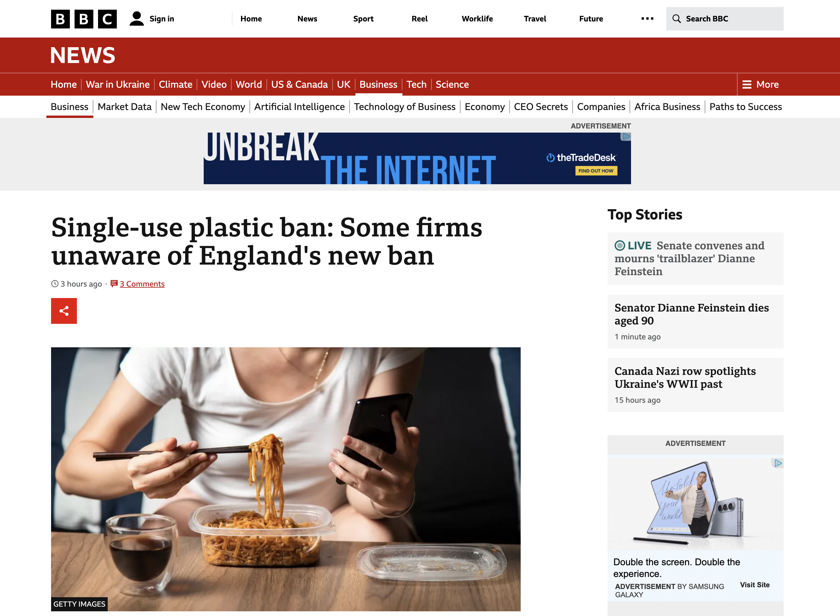
Task: Select the Tech news section tab
Action: (416, 84)
